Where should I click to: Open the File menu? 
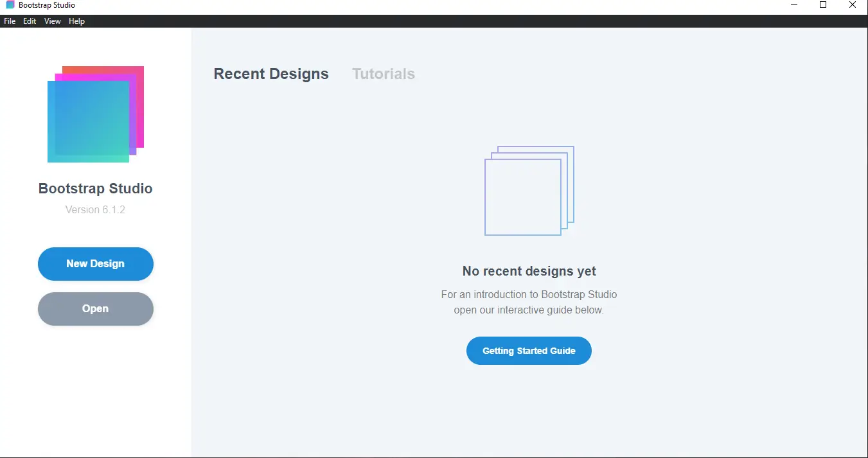(x=10, y=21)
